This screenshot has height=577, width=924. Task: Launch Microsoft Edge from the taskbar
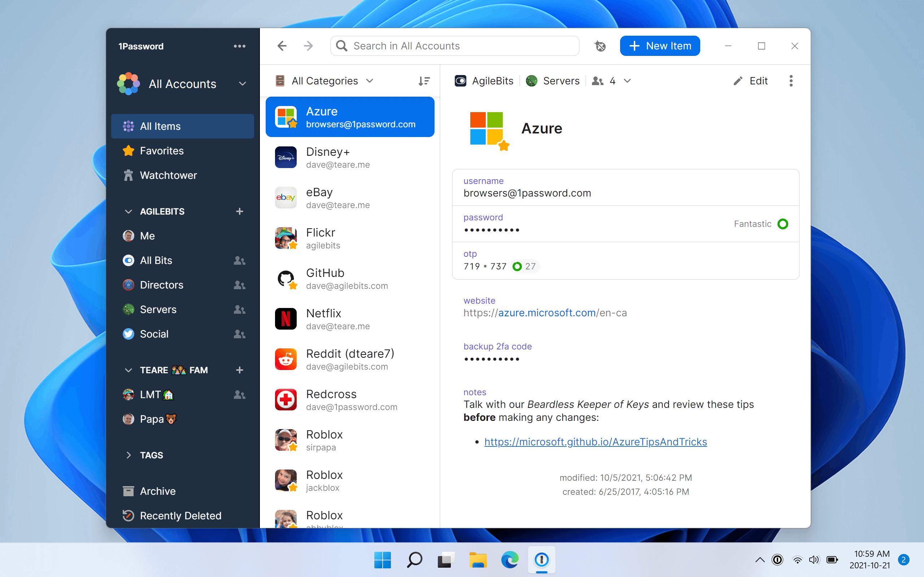pyautogui.click(x=509, y=560)
